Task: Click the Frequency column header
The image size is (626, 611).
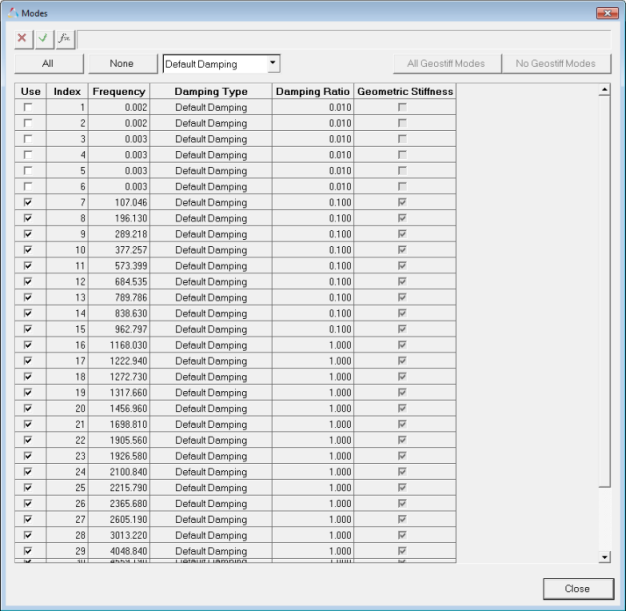Action: coord(119,91)
